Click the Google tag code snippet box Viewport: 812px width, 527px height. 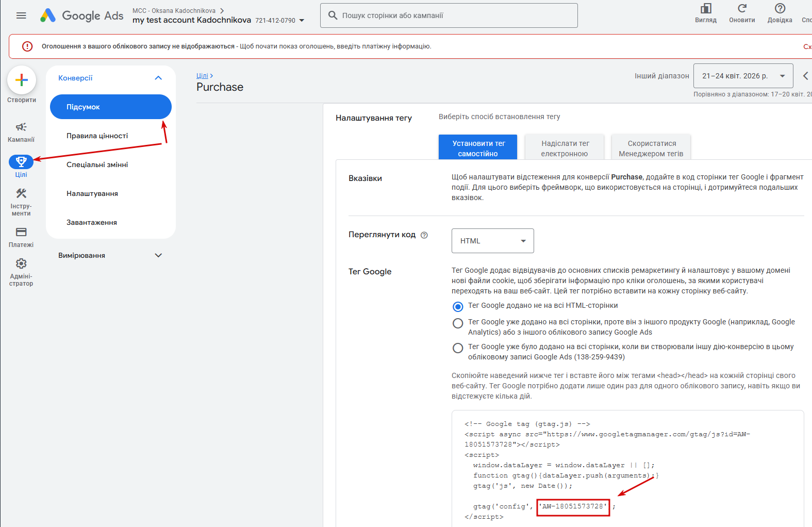click(627, 469)
